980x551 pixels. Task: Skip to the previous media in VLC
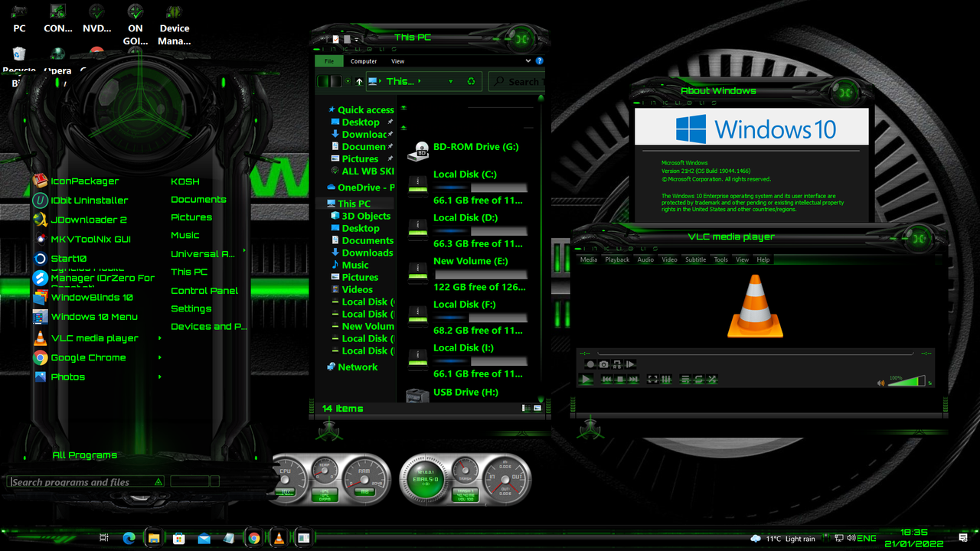click(607, 379)
